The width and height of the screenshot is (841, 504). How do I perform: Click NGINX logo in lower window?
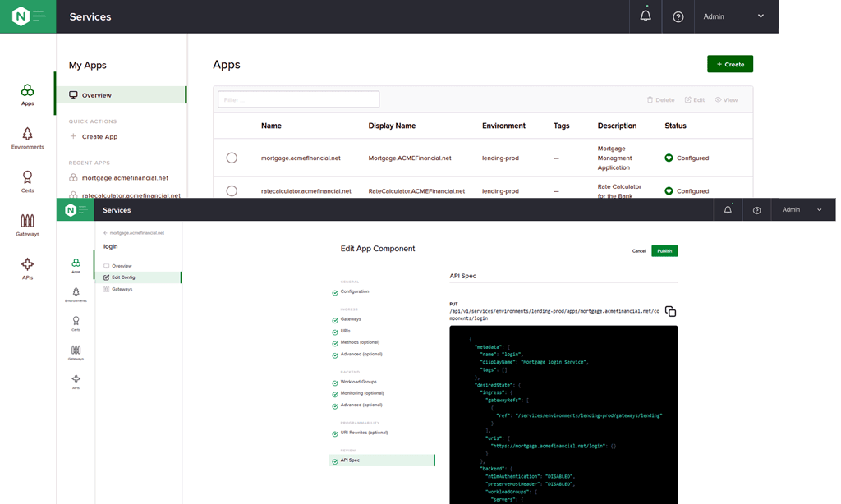tap(71, 210)
